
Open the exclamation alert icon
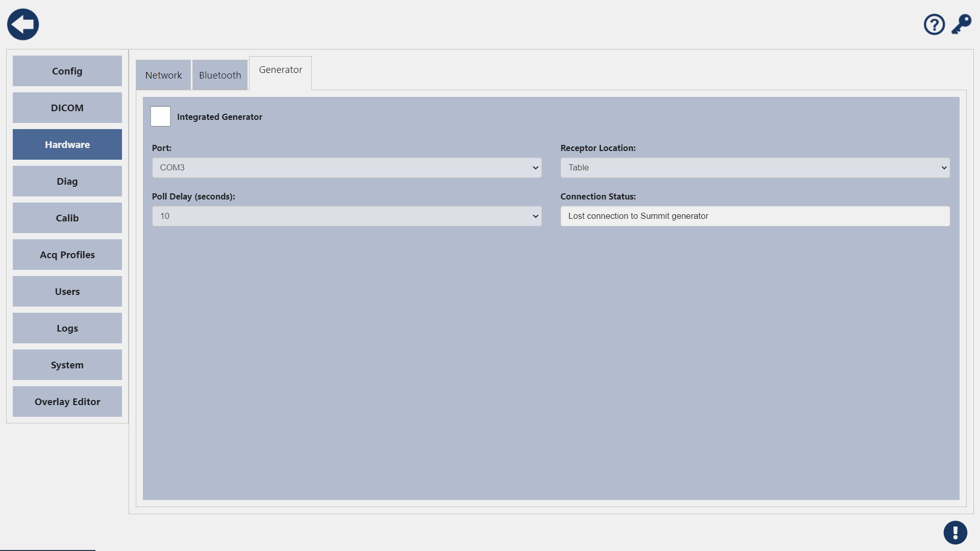tap(955, 533)
